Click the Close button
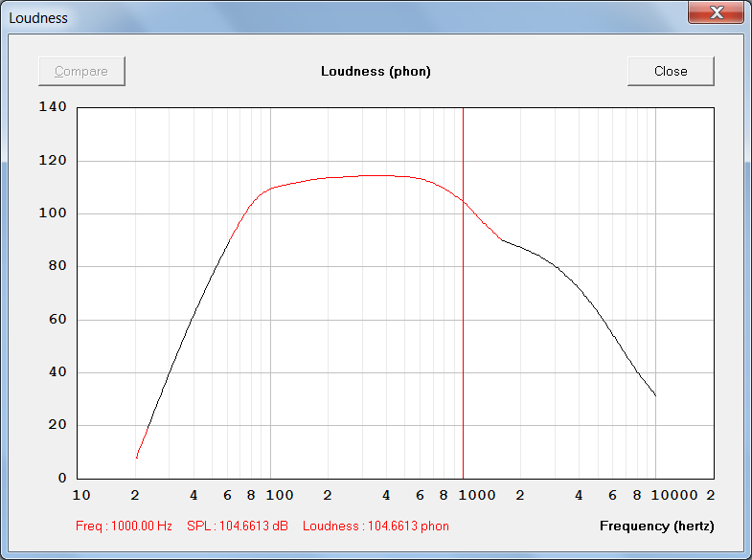The height and width of the screenshot is (560, 752). (671, 72)
